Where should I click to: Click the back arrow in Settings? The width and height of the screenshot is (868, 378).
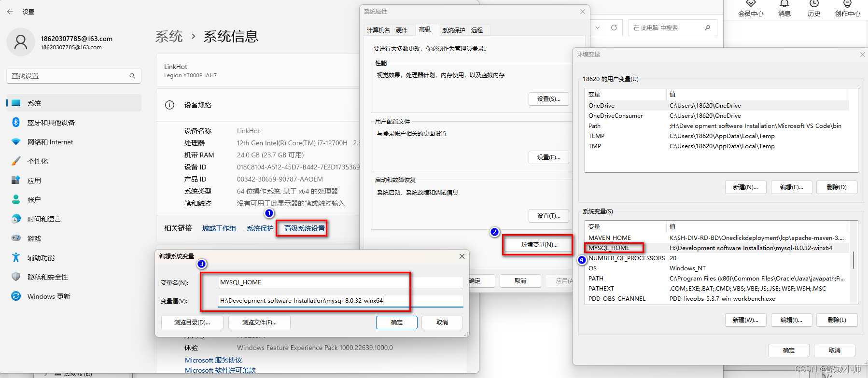(10, 12)
